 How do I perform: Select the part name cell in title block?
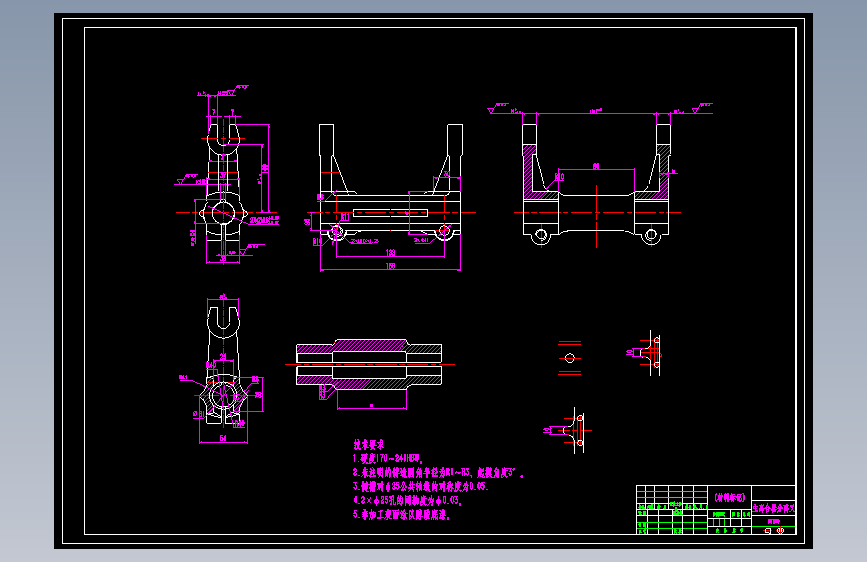pyautogui.click(x=774, y=508)
